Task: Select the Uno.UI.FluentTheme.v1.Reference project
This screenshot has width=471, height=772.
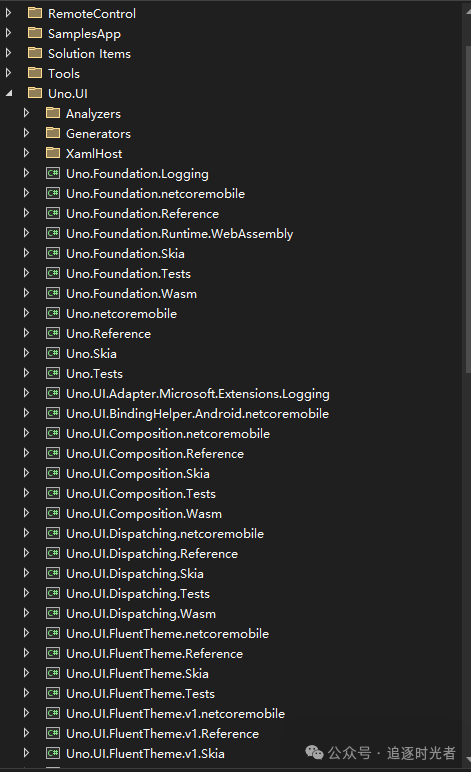Action: (162, 734)
